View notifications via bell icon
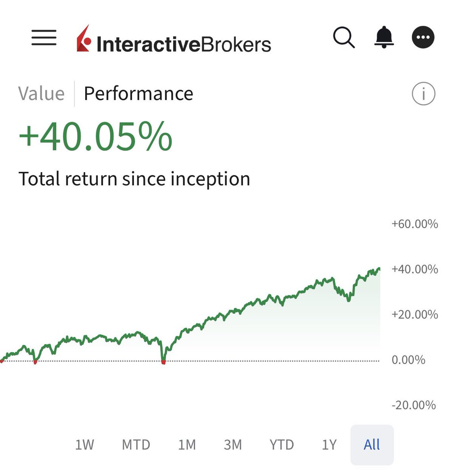Screen dimensions: 455x476 (384, 38)
